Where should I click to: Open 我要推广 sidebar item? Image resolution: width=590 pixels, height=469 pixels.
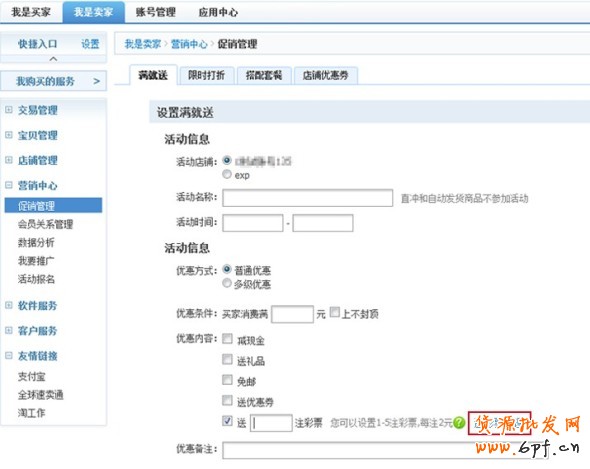(x=36, y=260)
